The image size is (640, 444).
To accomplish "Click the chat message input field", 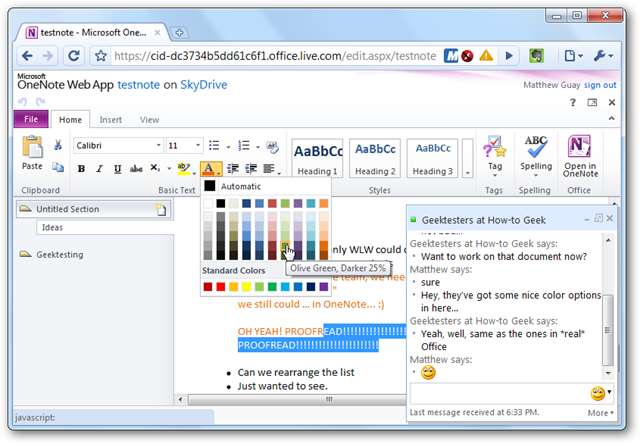I will (499, 393).
